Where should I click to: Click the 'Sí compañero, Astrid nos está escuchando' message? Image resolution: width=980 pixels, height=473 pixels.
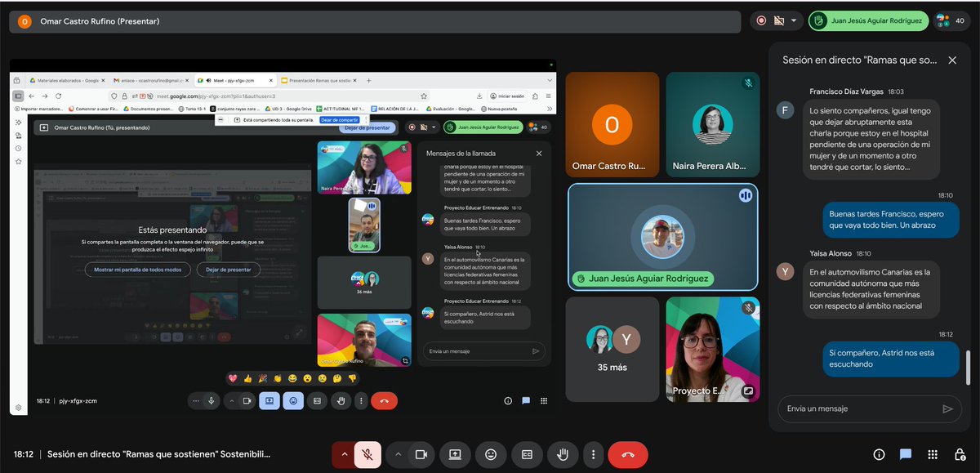point(892,359)
